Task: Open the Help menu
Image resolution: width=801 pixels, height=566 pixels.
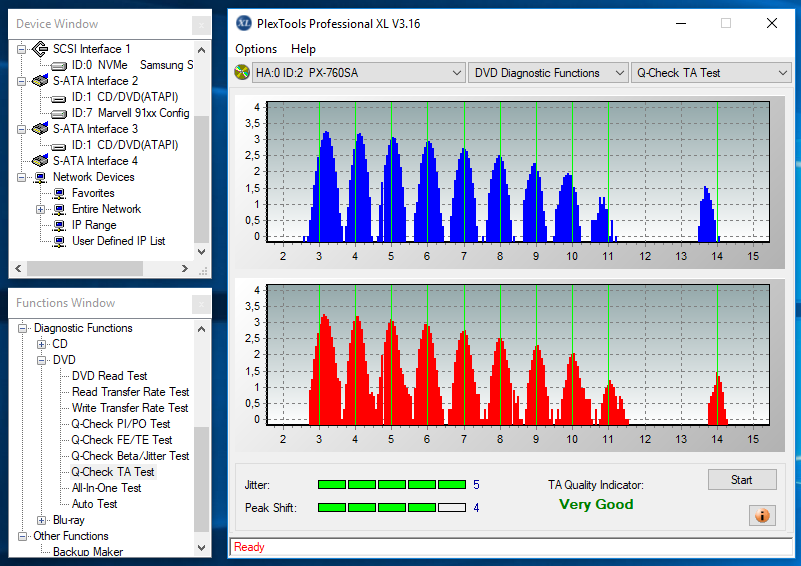Action: point(303,49)
